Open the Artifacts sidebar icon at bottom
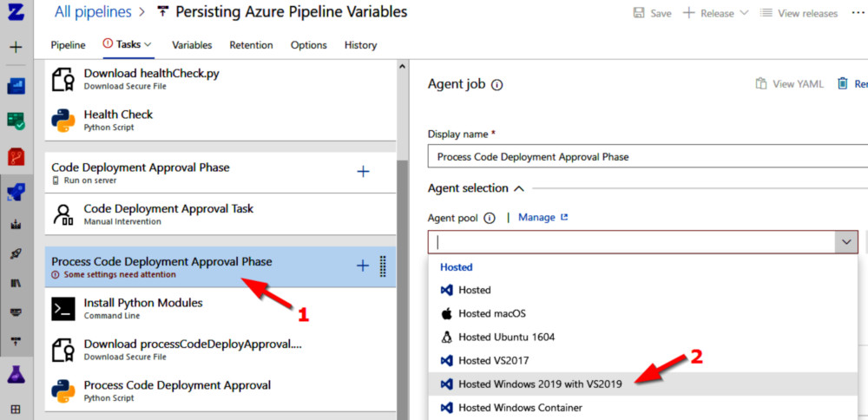The image size is (868, 420). point(16,410)
